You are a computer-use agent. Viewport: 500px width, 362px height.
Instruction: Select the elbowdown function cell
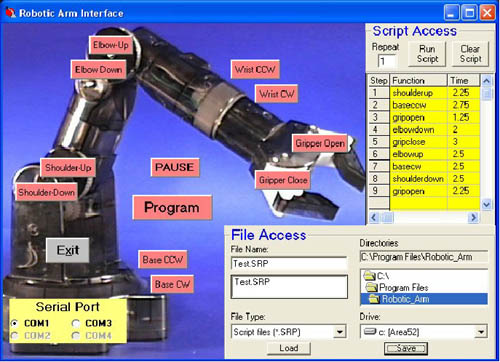(x=418, y=130)
